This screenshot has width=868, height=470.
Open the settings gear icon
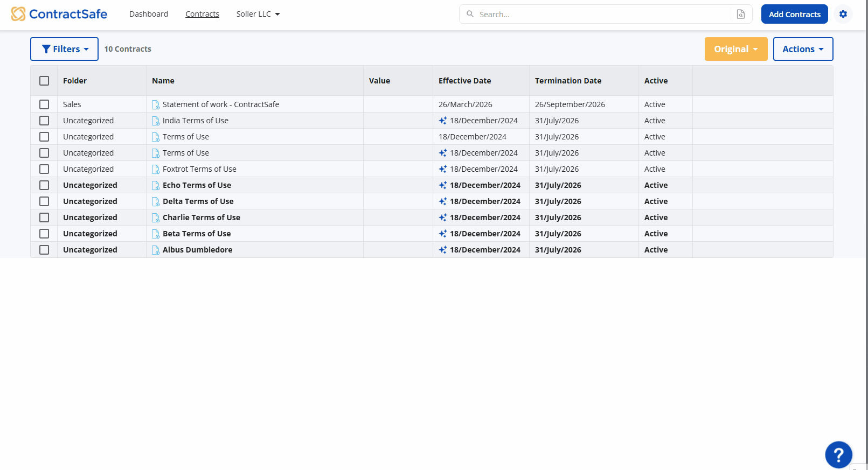(843, 14)
